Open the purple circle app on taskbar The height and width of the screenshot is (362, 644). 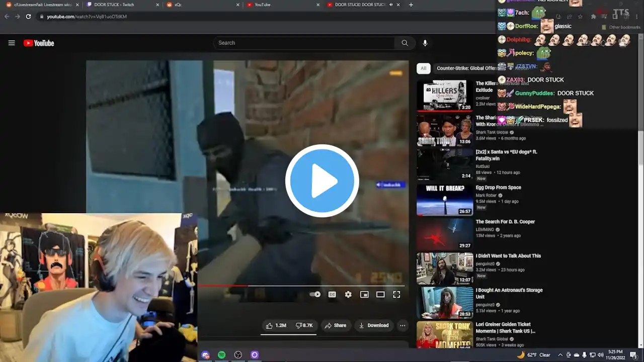(x=255, y=355)
